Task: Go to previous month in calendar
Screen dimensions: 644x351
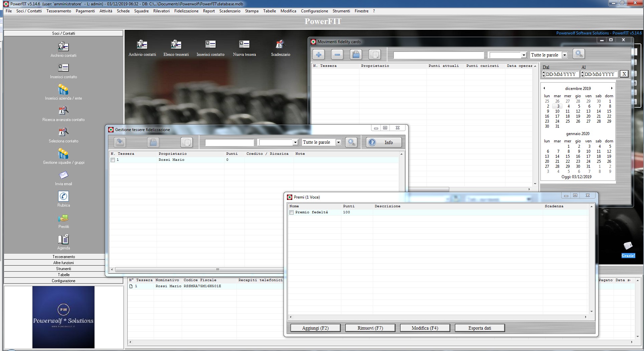Action: pos(544,88)
